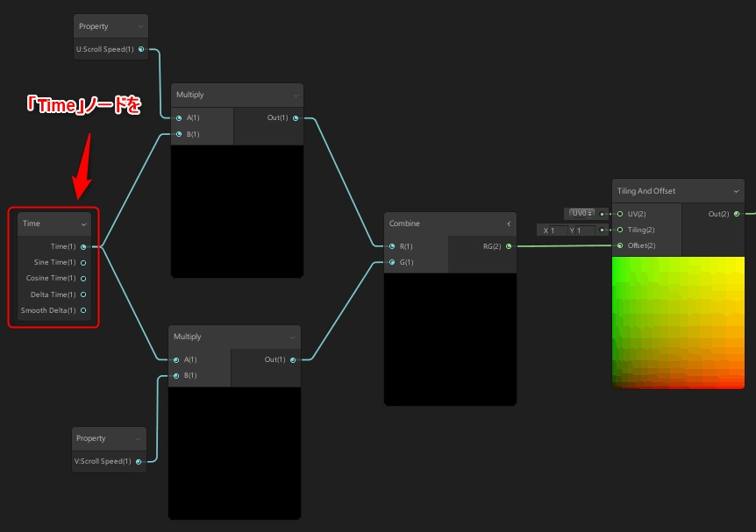
Task: Click B(1) input port of lower Multiply
Action: (x=176, y=376)
